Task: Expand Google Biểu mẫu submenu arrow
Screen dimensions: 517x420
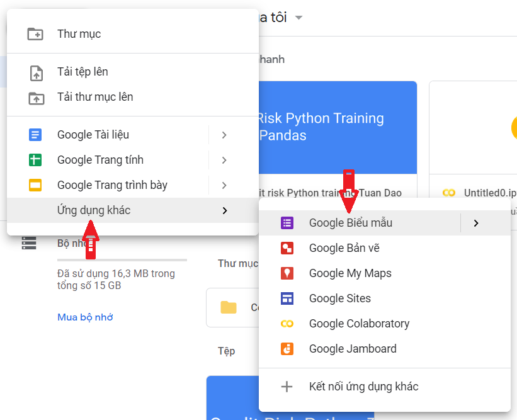Action: point(476,223)
